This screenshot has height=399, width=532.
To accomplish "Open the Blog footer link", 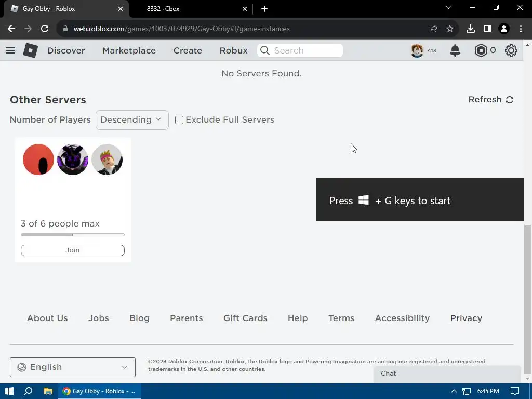I will click(x=139, y=318).
